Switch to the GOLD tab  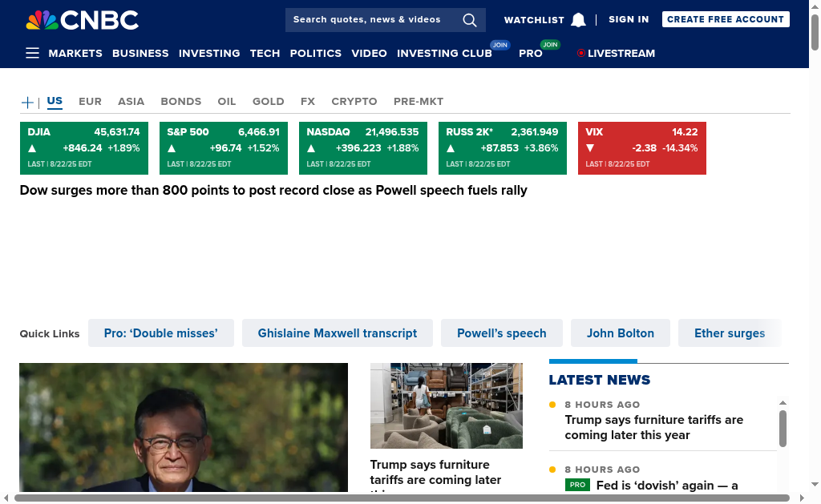click(268, 102)
